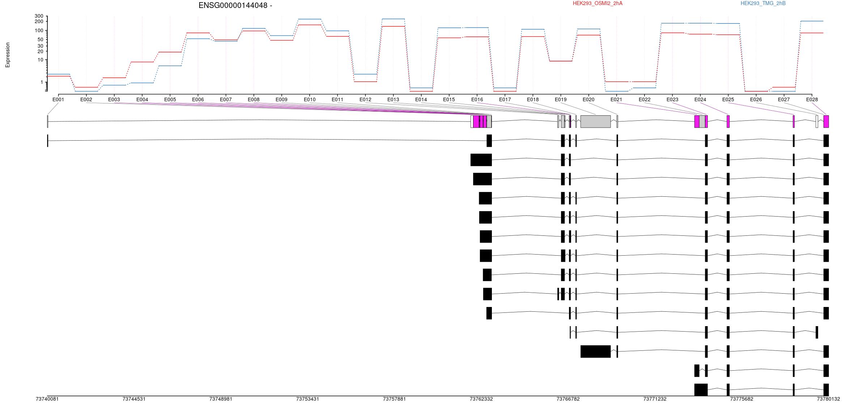Click the large gray exon box in gene model
The width and height of the screenshot is (868, 405).
coord(596,121)
